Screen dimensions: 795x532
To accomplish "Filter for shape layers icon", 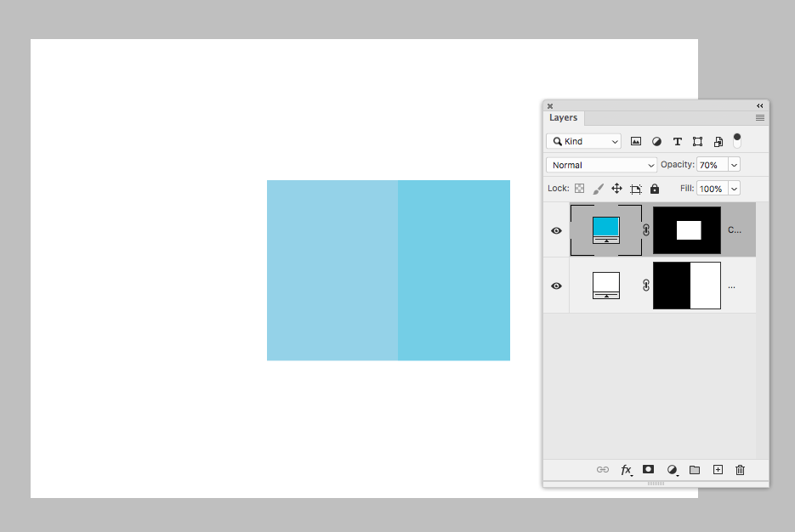I will [698, 141].
